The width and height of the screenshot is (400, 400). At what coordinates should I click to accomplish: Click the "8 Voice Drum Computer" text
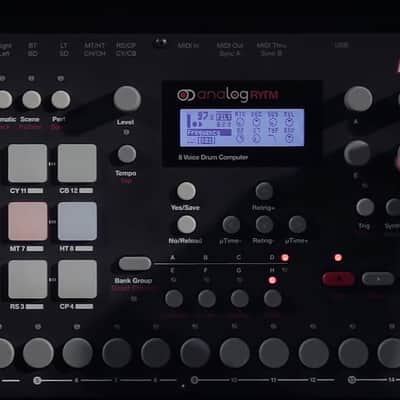(x=213, y=157)
